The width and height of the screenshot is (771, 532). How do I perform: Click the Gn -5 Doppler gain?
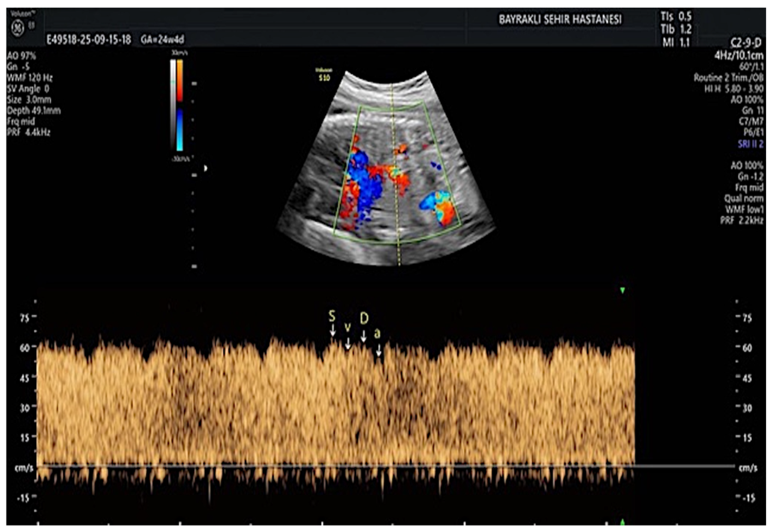18,67
